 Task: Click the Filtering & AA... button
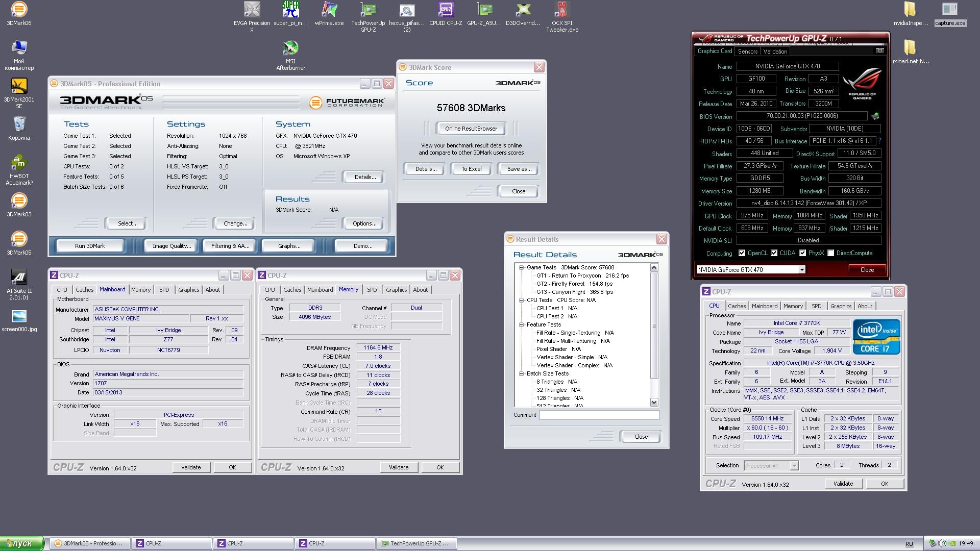point(230,246)
